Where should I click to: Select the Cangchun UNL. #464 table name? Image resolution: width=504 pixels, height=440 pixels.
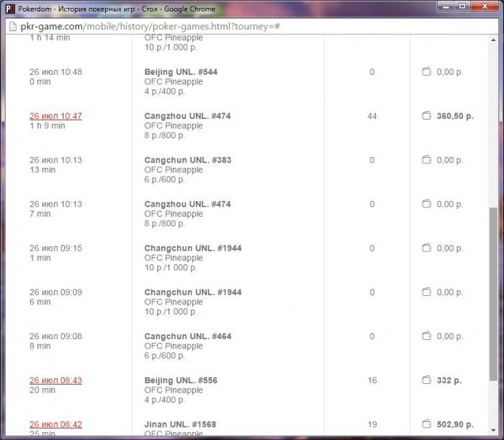(x=188, y=336)
